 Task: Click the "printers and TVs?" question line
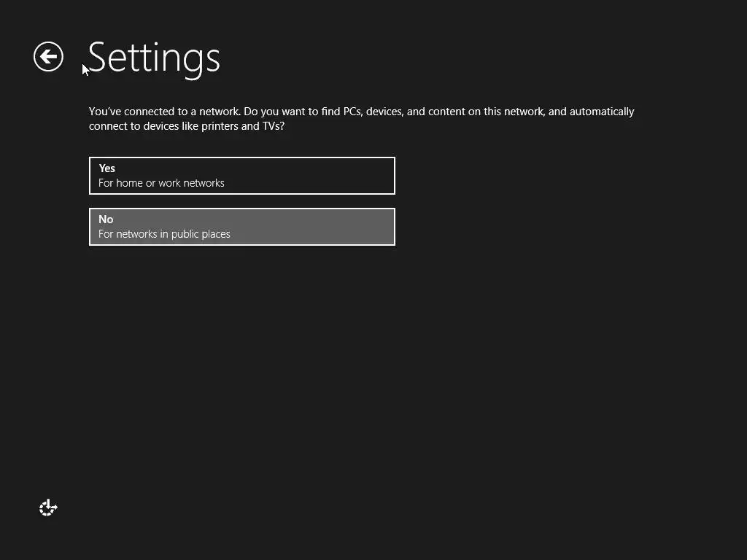tap(186, 126)
